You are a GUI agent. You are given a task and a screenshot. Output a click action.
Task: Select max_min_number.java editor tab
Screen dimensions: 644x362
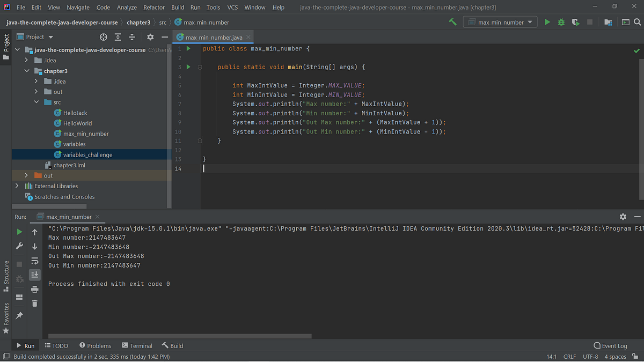214,37
